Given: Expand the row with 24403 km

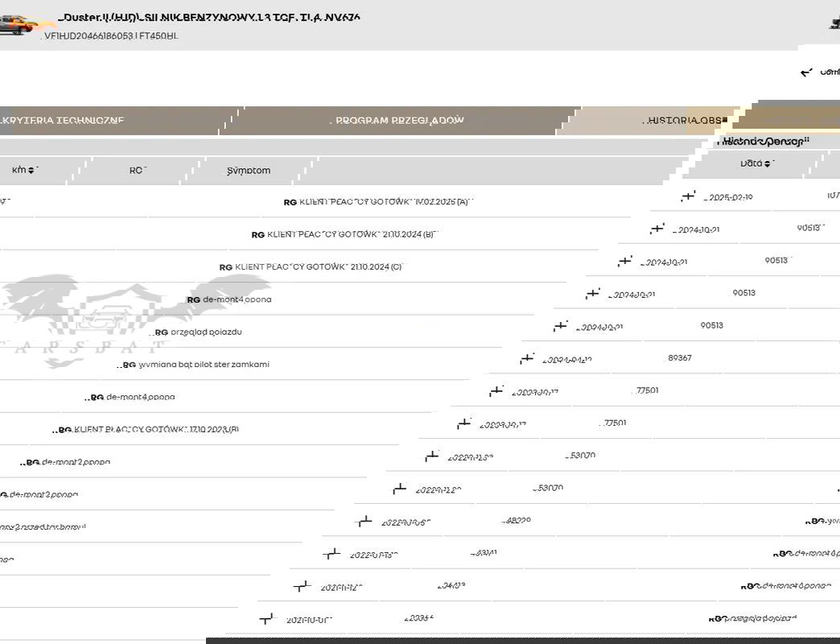Looking at the screenshot, I should pos(301,587).
